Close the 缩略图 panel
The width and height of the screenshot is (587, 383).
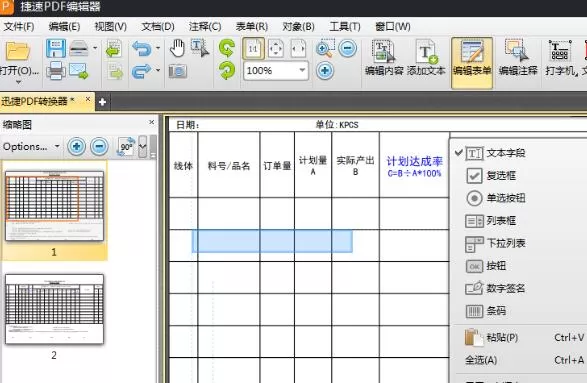click(151, 122)
